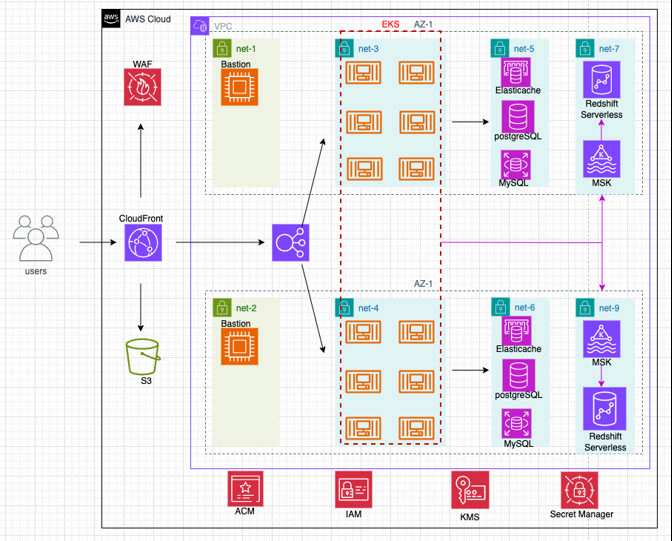Click the net-2 subnet lock icon
672x541 pixels.
coord(222,308)
